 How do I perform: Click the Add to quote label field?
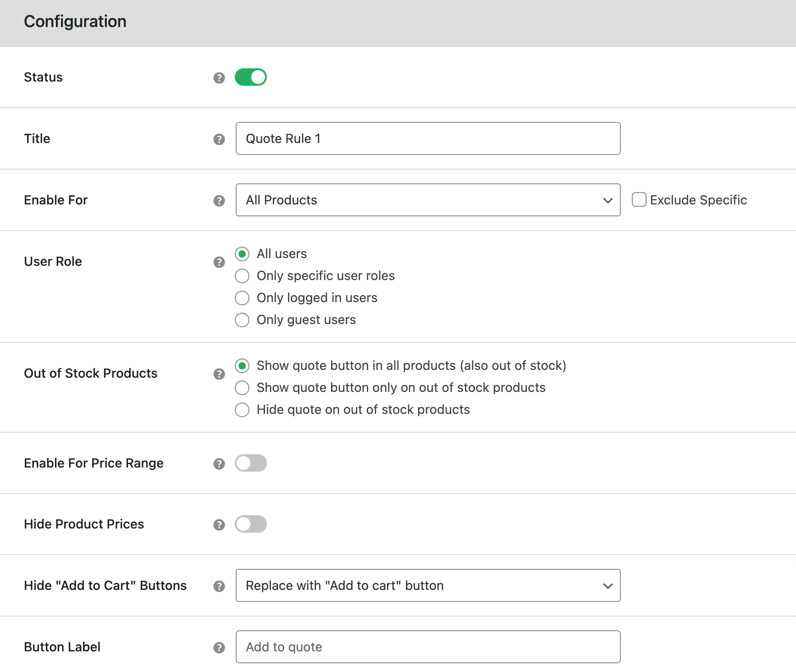tap(427, 647)
